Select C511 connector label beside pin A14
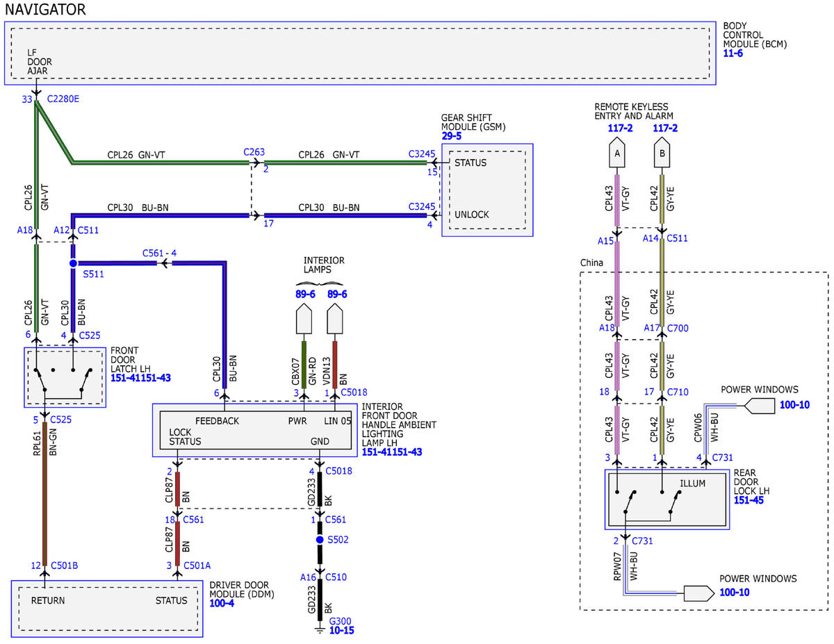The width and height of the screenshot is (834, 644). click(x=677, y=239)
